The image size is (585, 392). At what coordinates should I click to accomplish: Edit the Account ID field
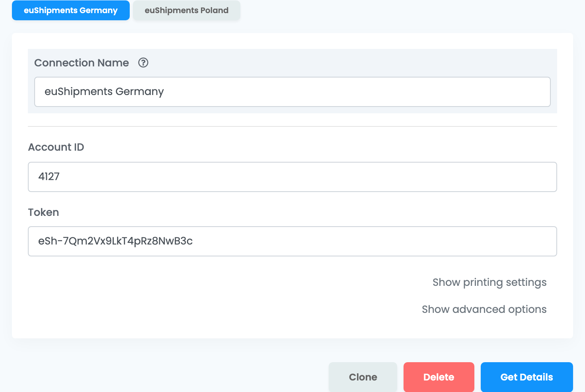[x=292, y=177]
